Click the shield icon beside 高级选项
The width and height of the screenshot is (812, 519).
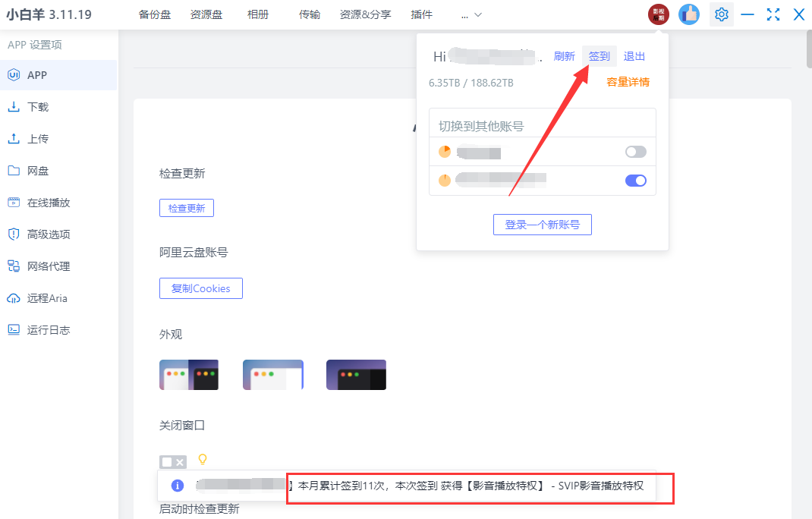[14, 234]
